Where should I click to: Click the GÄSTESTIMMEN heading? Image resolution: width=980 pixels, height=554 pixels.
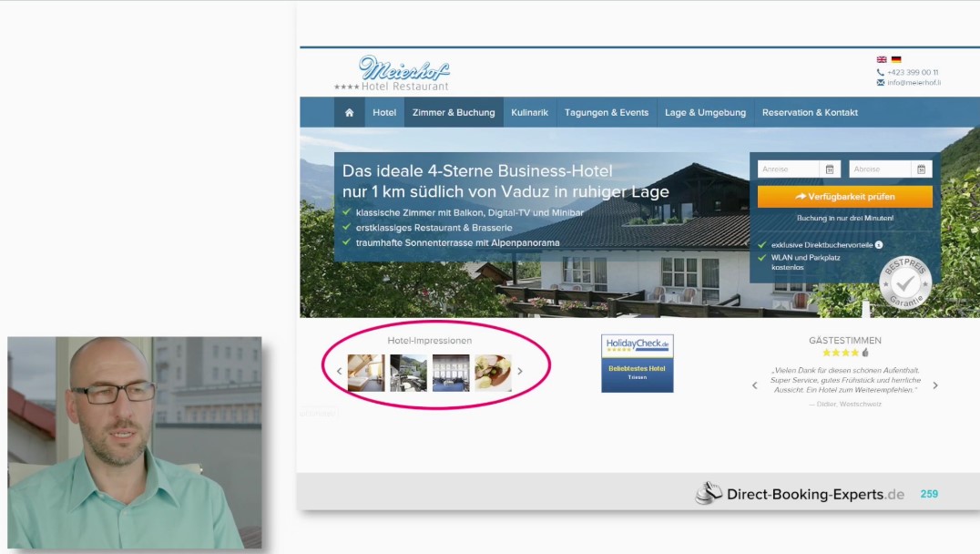pyautogui.click(x=845, y=341)
